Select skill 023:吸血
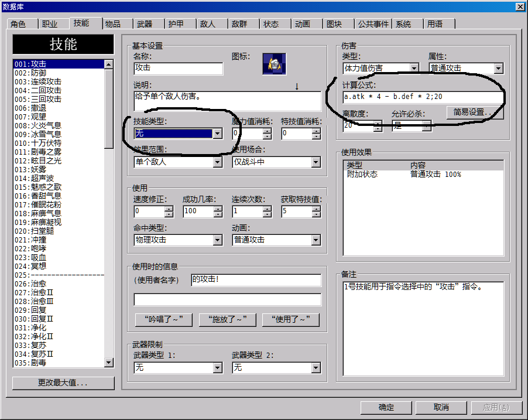528x420 pixels. (59, 257)
